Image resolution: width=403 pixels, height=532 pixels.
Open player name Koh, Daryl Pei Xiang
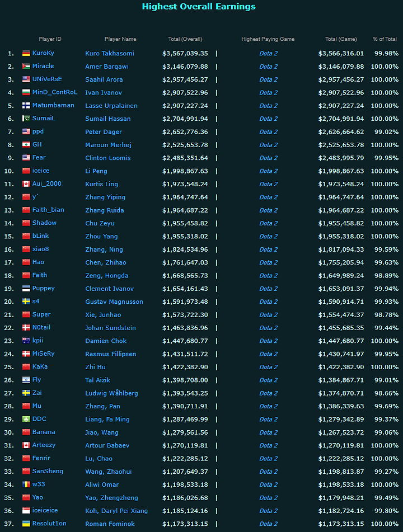pyautogui.click(x=116, y=511)
